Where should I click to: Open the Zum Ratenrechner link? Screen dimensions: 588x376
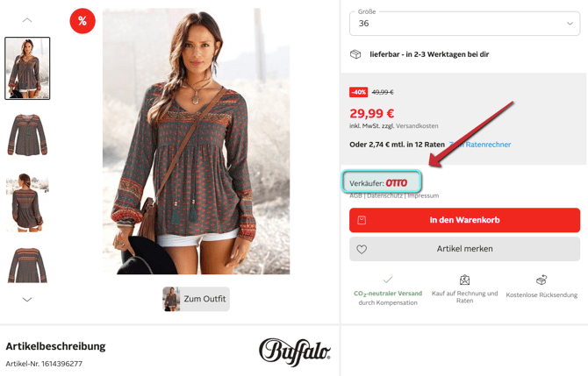(x=480, y=145)
